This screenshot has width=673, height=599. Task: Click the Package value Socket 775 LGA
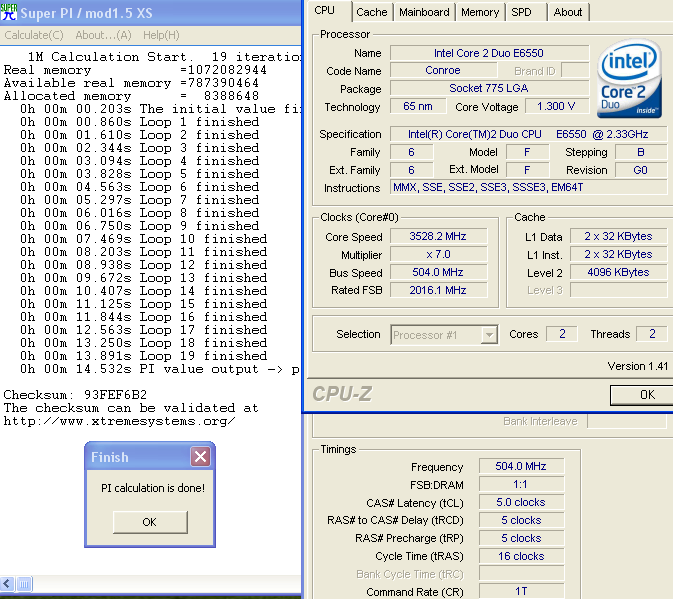[x=489, y=88]
